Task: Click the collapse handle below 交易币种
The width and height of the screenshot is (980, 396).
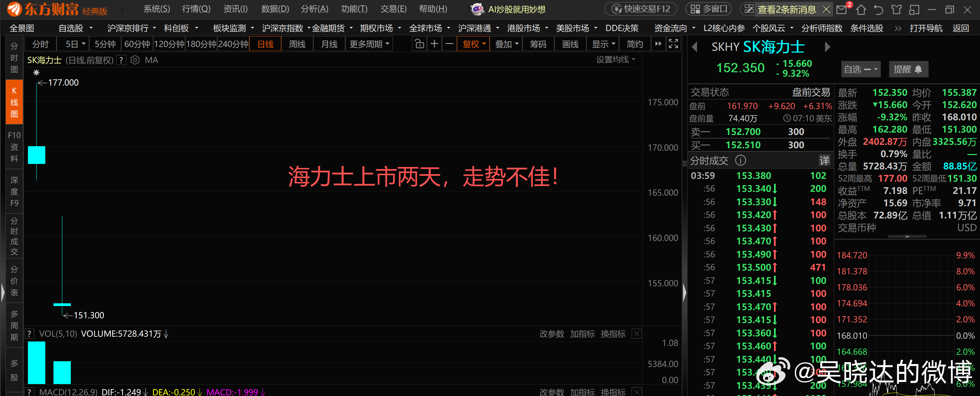Action: (907, 237)
